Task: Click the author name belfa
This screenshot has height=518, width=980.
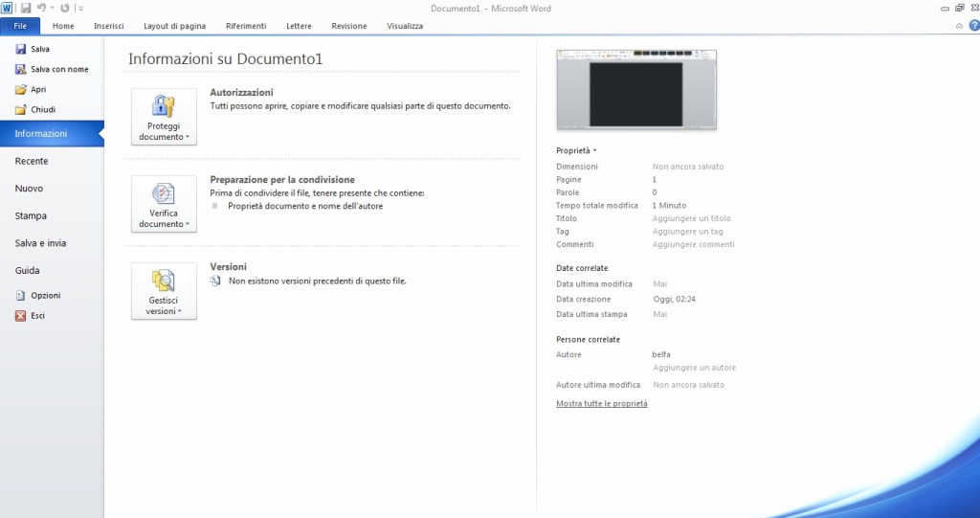Action: pyautogui.click(x=661, y=354)
